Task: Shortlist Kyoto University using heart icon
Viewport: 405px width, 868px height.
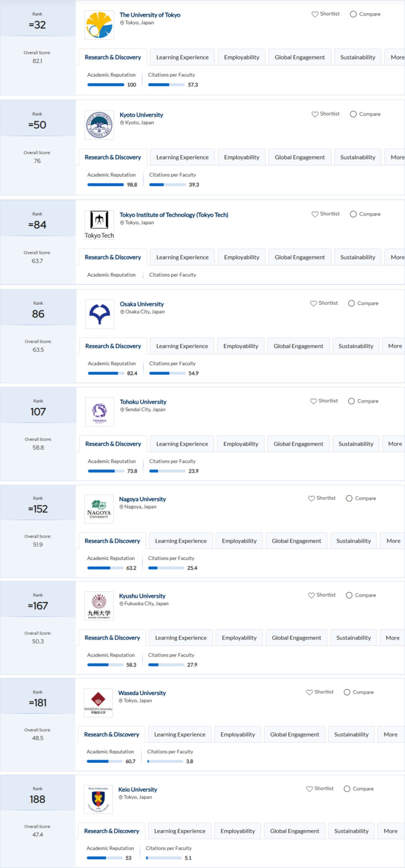Action: click(315, 114)
